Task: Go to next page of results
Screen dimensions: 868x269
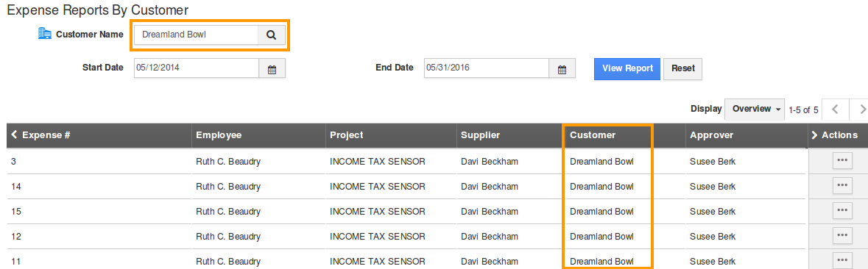Action: pyautogui.click(x=859, y=110)
